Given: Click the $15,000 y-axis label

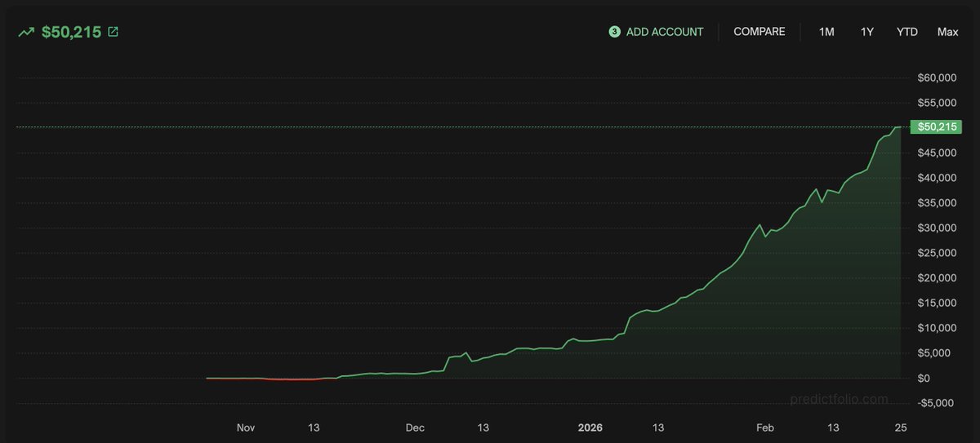Looking at the screenshot, I should 937,303.
